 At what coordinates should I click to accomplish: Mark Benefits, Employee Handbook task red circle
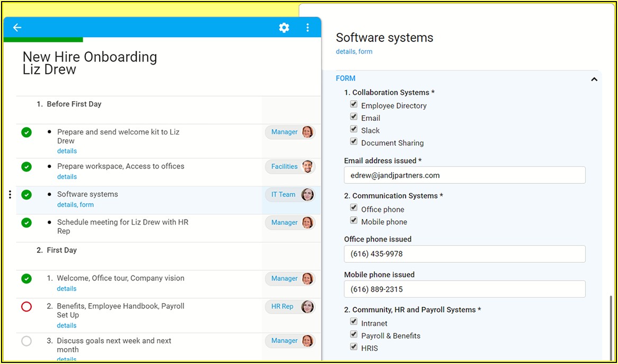tap(27, 307)
